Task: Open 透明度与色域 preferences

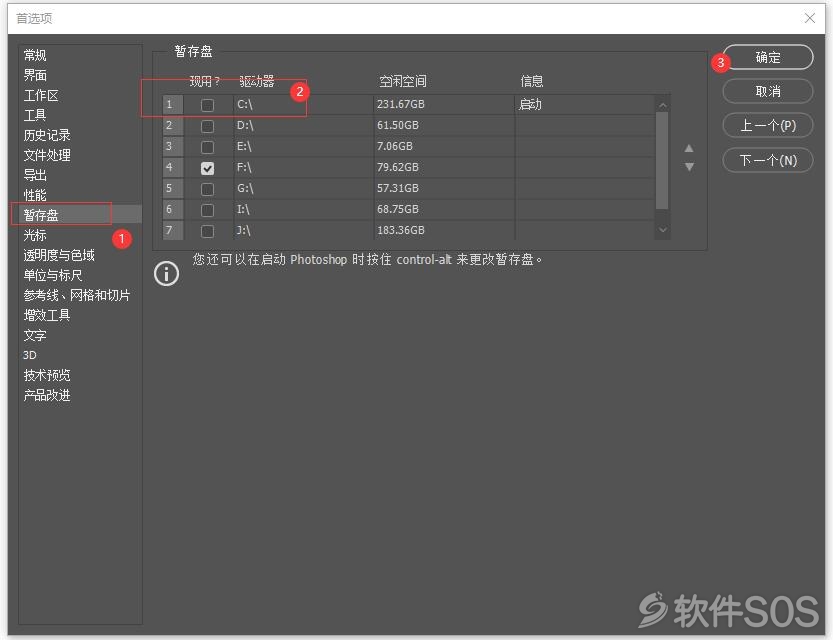Action: [58, 255]
